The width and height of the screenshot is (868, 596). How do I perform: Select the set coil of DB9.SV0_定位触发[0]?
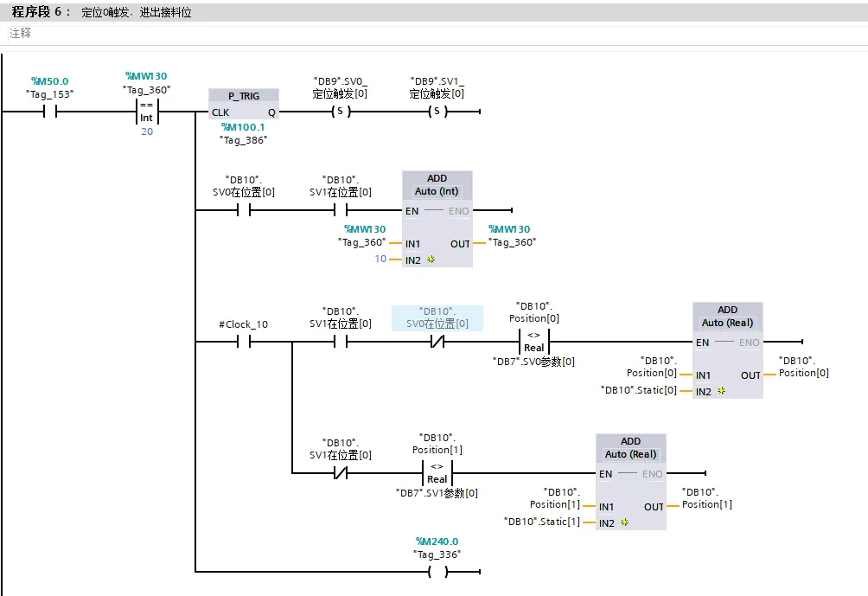coord(341,112)
